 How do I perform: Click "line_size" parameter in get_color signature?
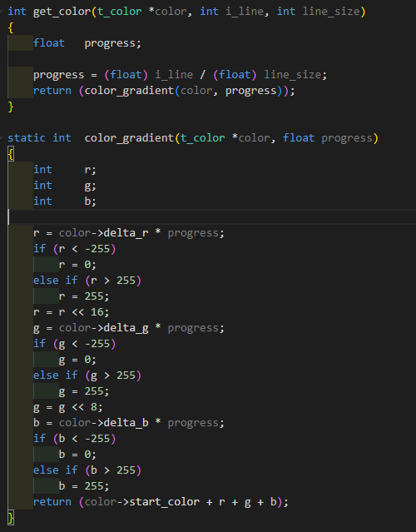[331, 12]
